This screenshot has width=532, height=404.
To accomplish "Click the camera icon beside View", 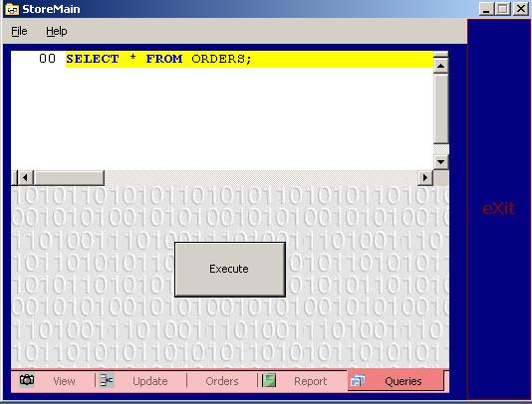I will (27, 380).
